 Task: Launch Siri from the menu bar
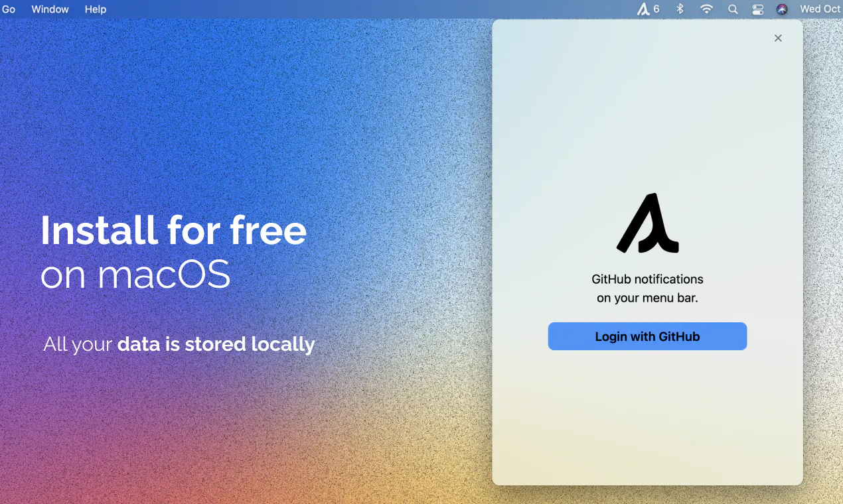tap(782, 9)
